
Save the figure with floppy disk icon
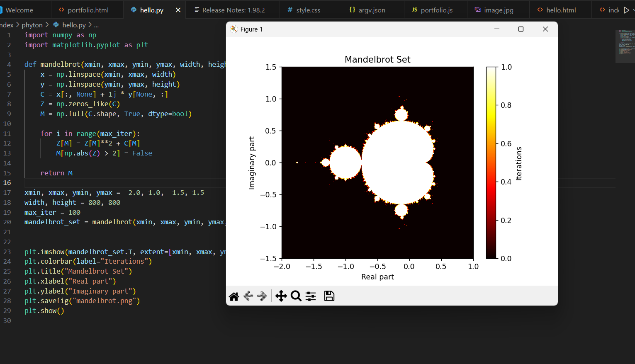click(329, 296)
